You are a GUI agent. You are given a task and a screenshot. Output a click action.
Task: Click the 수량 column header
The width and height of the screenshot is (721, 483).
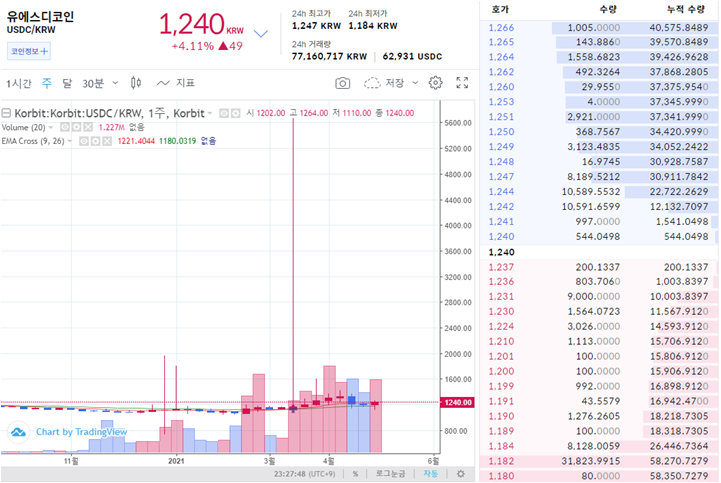point(608,9)
